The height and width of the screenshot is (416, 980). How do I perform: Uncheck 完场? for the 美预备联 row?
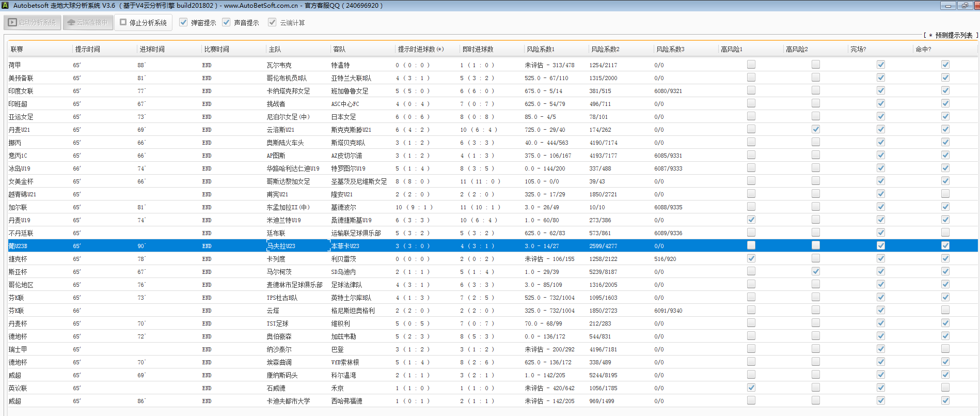[x=881, y=78]
